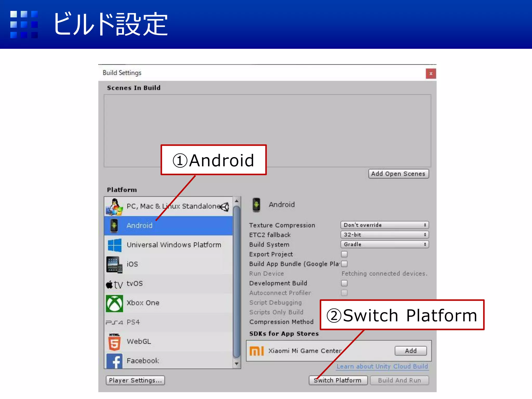Select the tvOS platform row
Viewport: 532px width, 399px height.
[x=168, y=284]
